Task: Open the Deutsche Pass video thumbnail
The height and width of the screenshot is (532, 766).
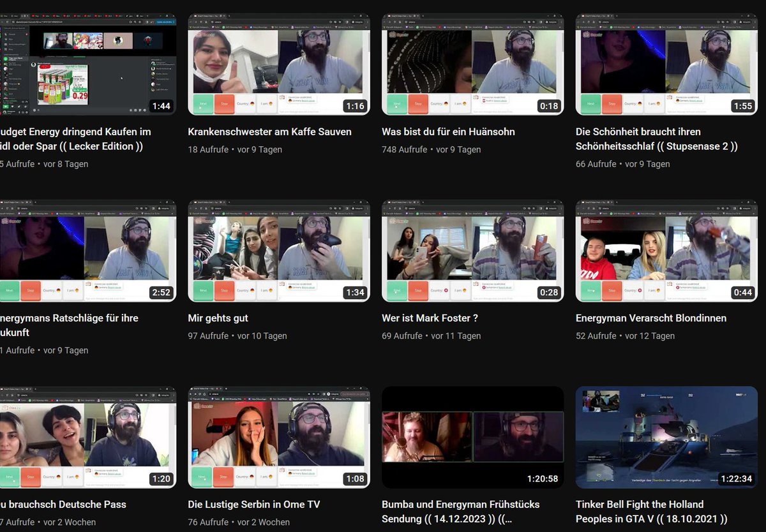Action: [88, 437]
